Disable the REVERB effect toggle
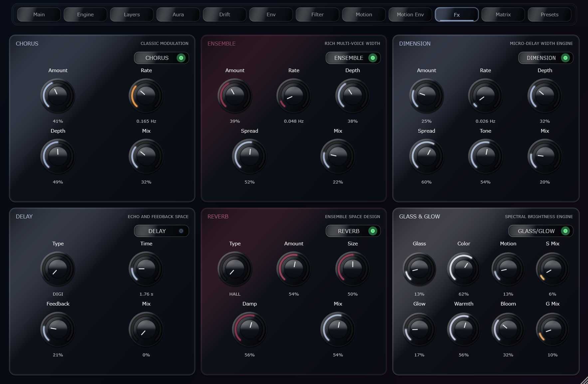This screenshot has height=384, width=588. point(353,231)
